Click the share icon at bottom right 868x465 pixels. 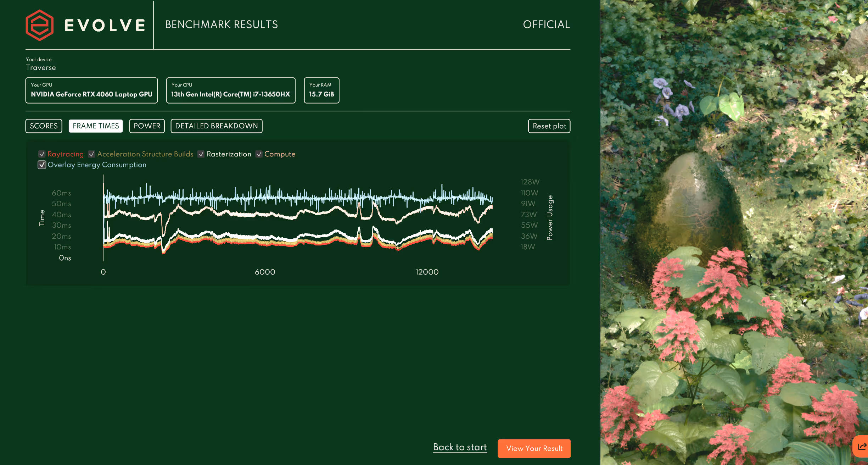862,446
